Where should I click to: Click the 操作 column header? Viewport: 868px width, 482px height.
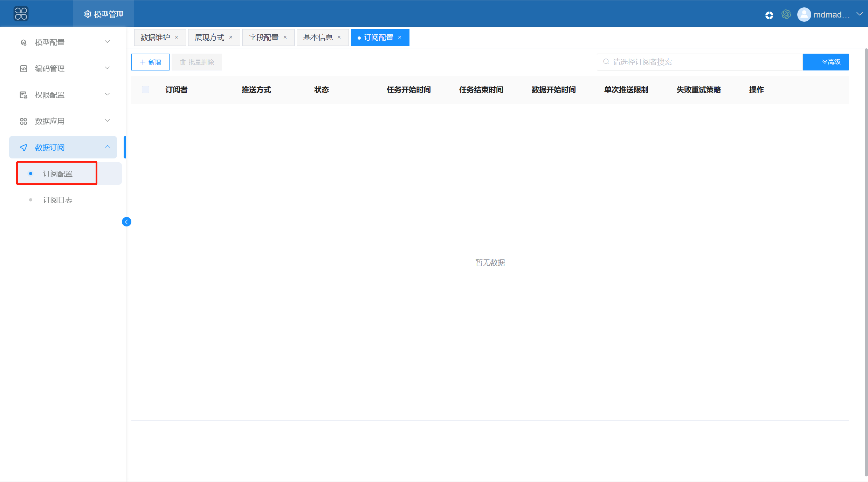point(757,90)
